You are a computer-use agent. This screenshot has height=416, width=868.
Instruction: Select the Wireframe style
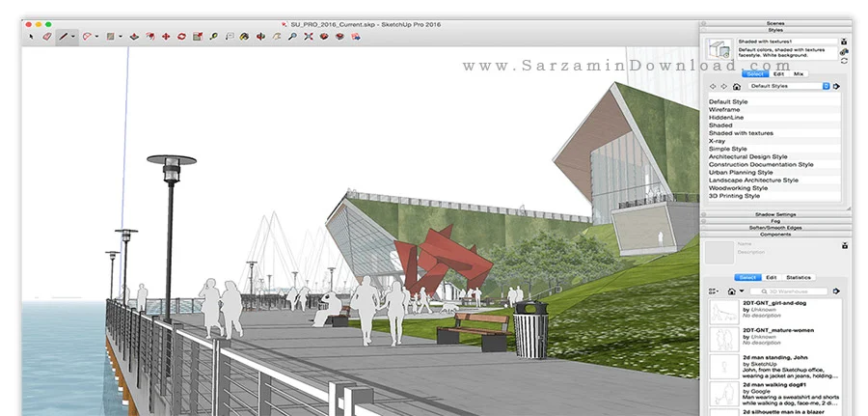(724, 110)
